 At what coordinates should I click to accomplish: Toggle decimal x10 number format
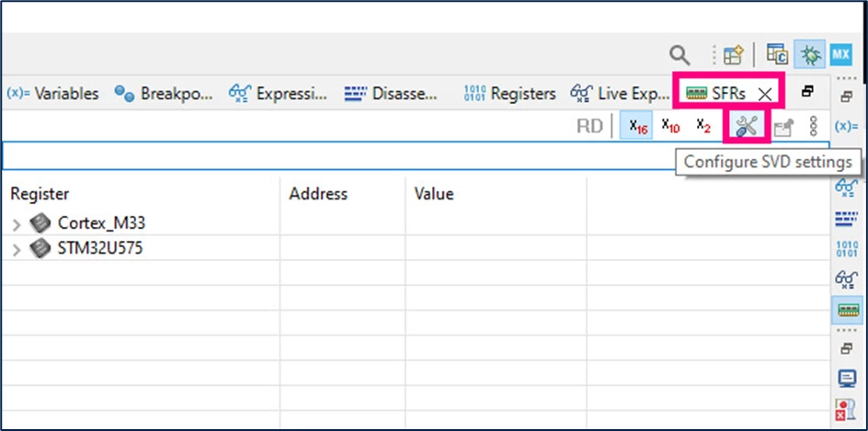670,126
